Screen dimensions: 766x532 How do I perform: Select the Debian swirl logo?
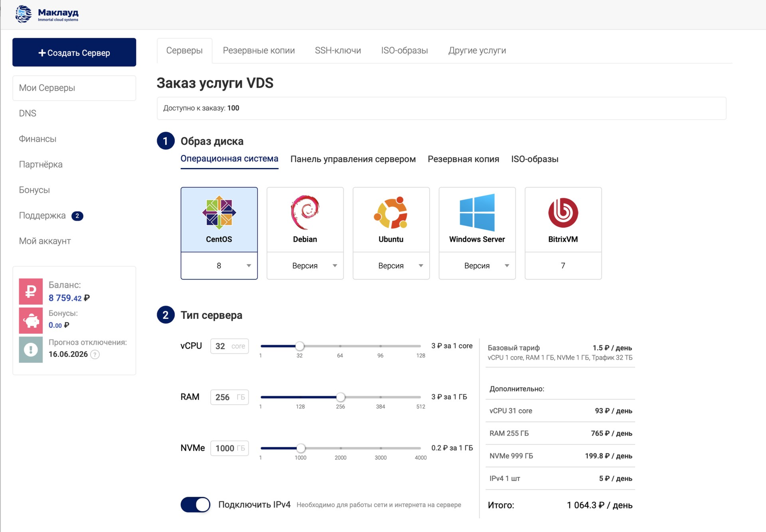coord(305,212)
